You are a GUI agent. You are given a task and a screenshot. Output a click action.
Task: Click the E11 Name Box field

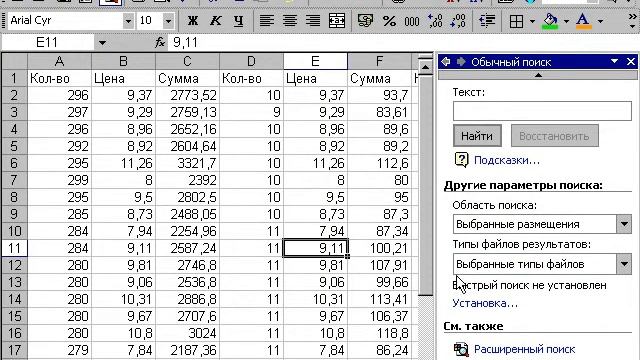tap(47, 42)
